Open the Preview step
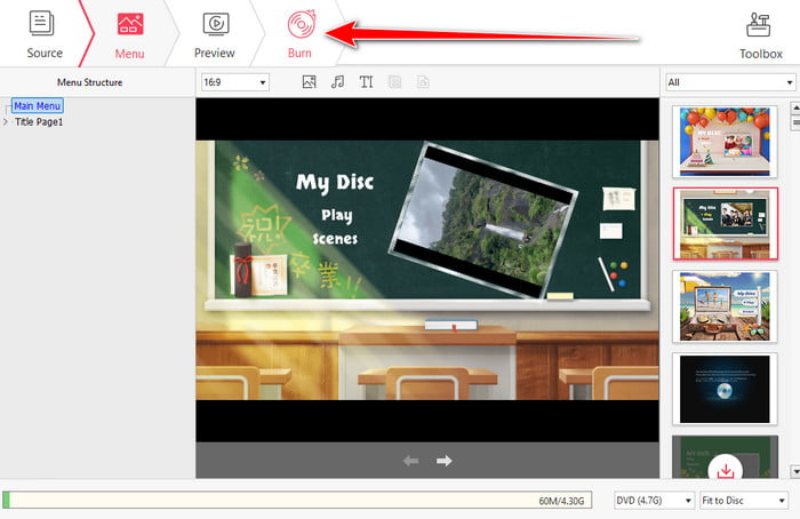Viewport: 800px width, 519px height. [214, 33]
